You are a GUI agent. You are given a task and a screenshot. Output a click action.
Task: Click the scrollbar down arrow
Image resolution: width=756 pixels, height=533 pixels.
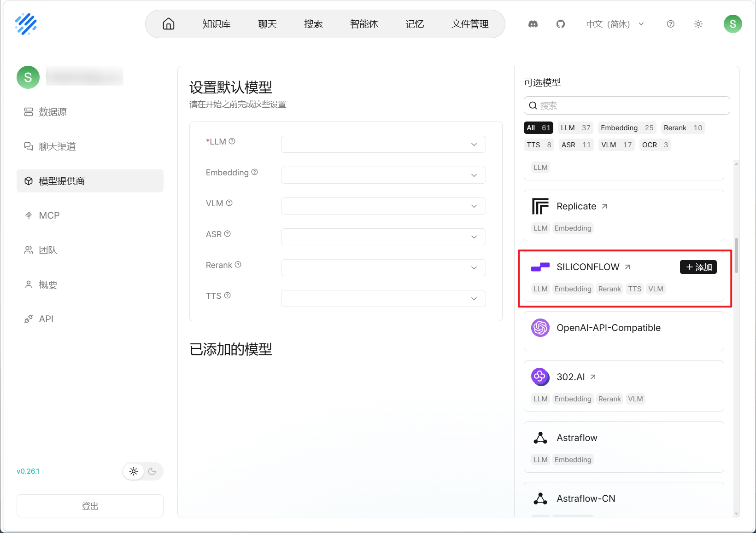coord(737,514)
